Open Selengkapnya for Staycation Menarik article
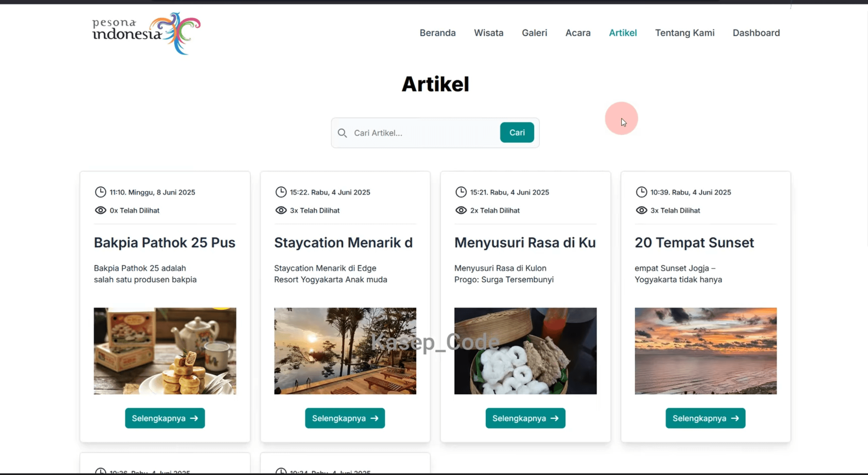Image resolution: width=868 pixels, height=475 pixels. [345, 418]
